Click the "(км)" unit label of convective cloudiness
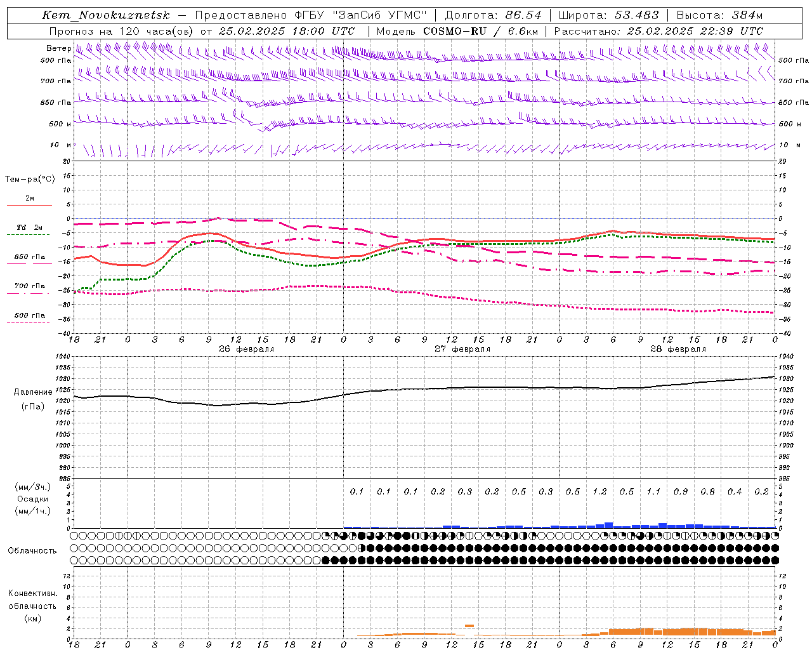This screenshot has height=650, width=812. click(x=32, y=618)
